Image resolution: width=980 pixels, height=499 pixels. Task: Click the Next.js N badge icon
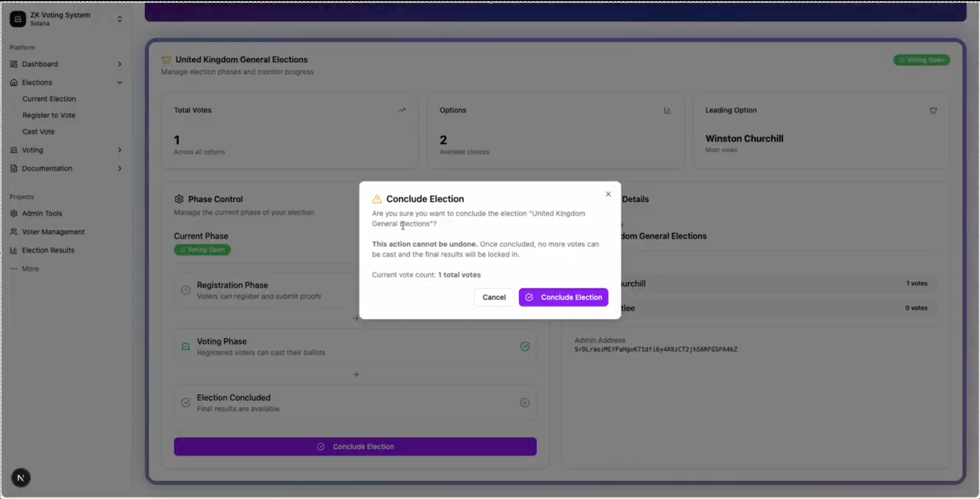[21, 478]
